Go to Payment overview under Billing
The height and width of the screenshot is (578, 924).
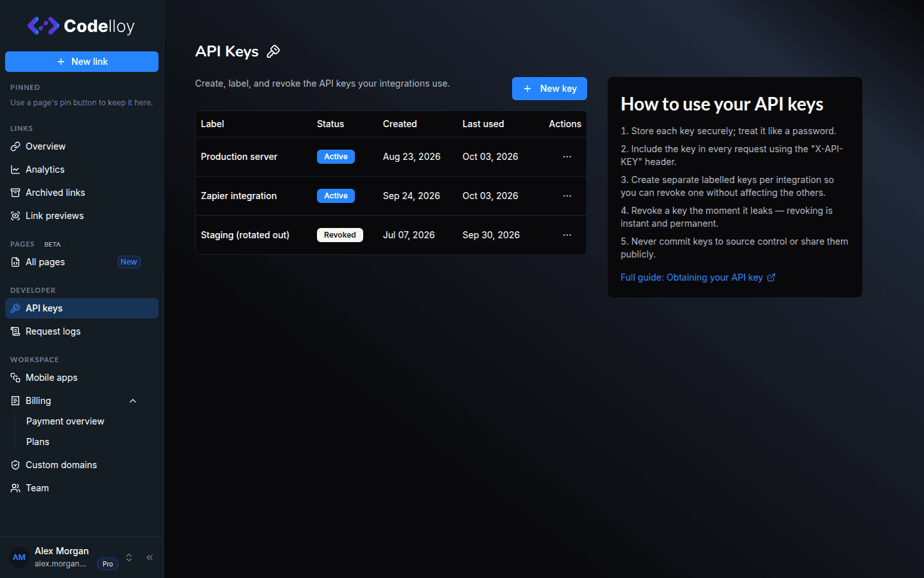[65, 421]
